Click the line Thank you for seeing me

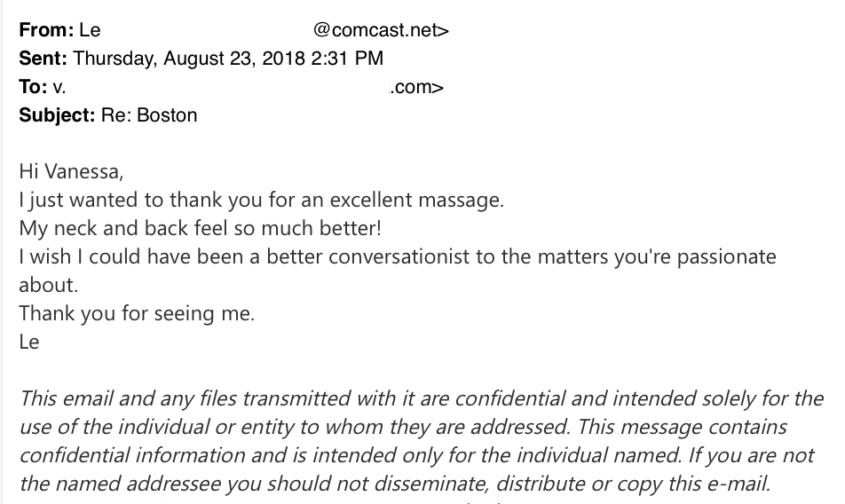point(137,314)
